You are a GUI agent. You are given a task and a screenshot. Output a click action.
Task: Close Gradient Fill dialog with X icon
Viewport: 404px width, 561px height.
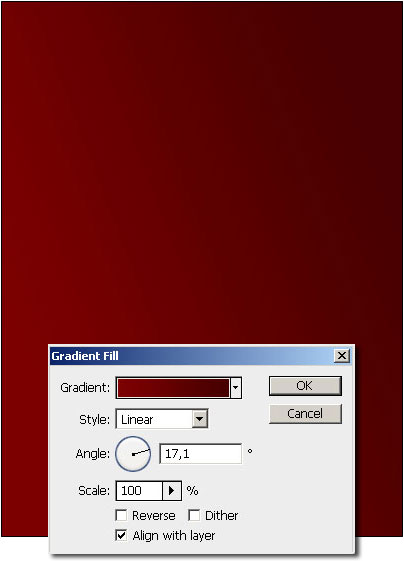pos(342,356)
